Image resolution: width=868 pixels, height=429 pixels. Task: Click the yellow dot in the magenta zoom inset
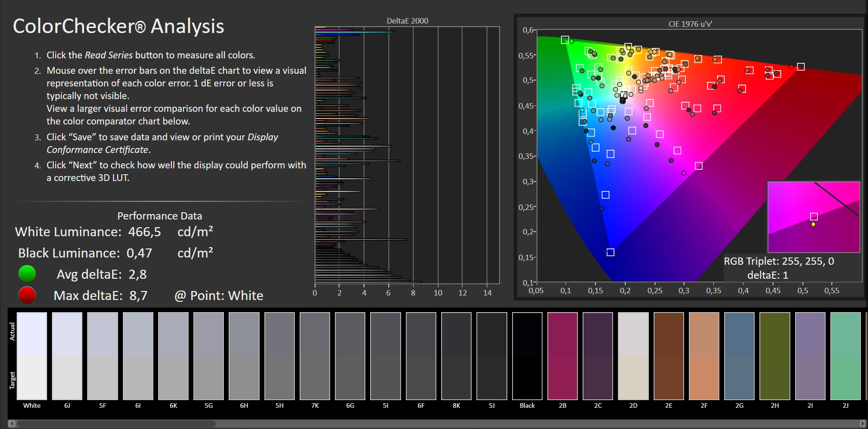tap(813, 224)
